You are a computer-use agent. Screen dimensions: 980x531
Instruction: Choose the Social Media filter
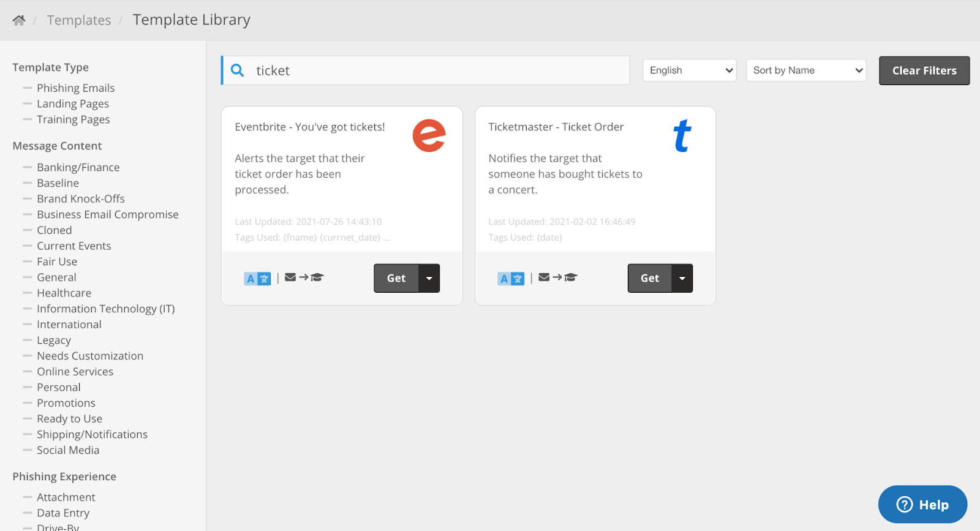pyautogui.click(x=67, y=450)
